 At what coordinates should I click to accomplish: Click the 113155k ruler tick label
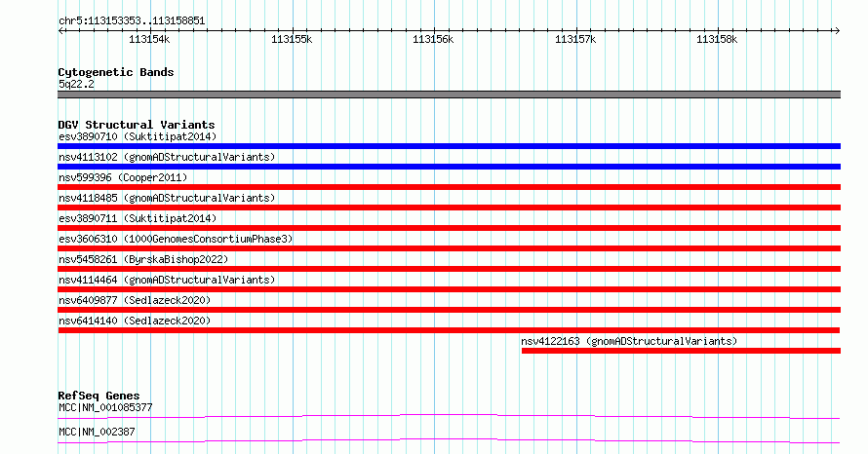coord(292,40)
